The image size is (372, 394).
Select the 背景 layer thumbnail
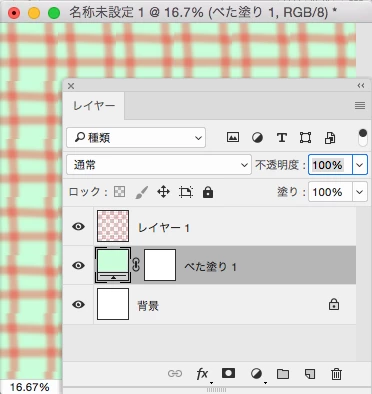(x=113, y=304)
